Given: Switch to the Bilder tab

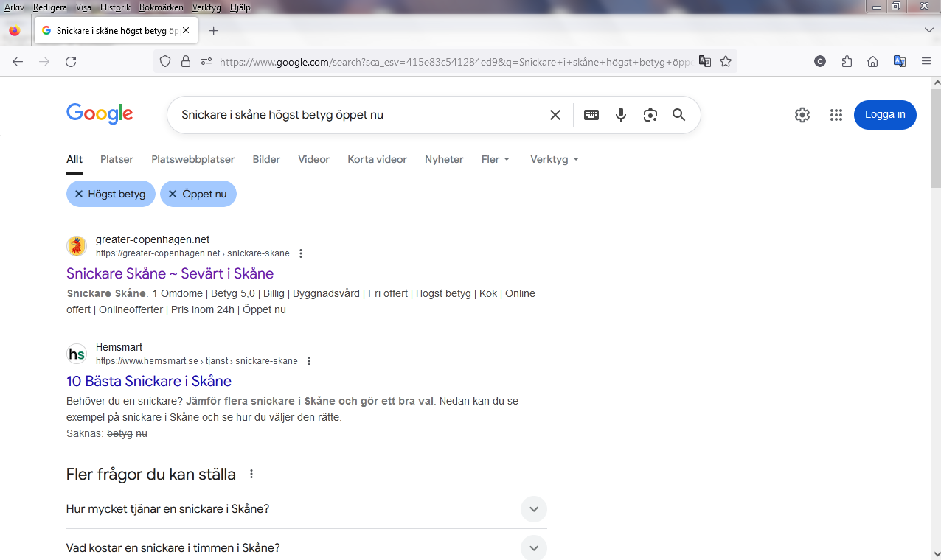Looking at the screenshot, I should pos(266,159).
